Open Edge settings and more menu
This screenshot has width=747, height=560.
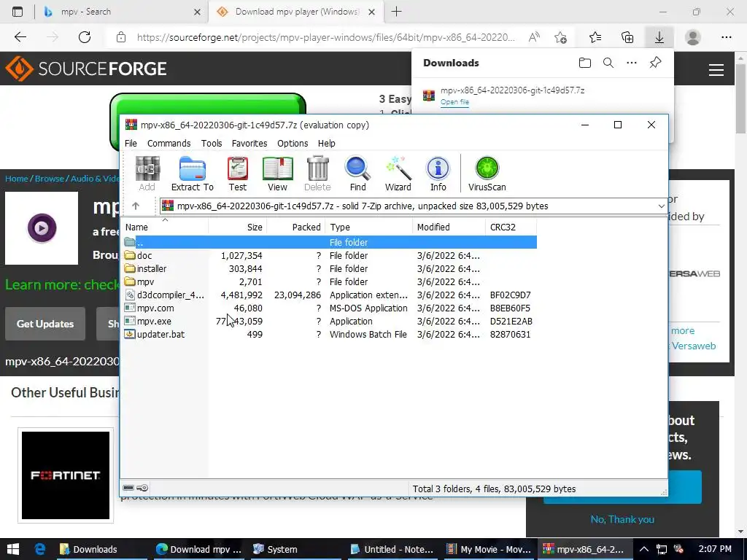(x=726, y=37)
